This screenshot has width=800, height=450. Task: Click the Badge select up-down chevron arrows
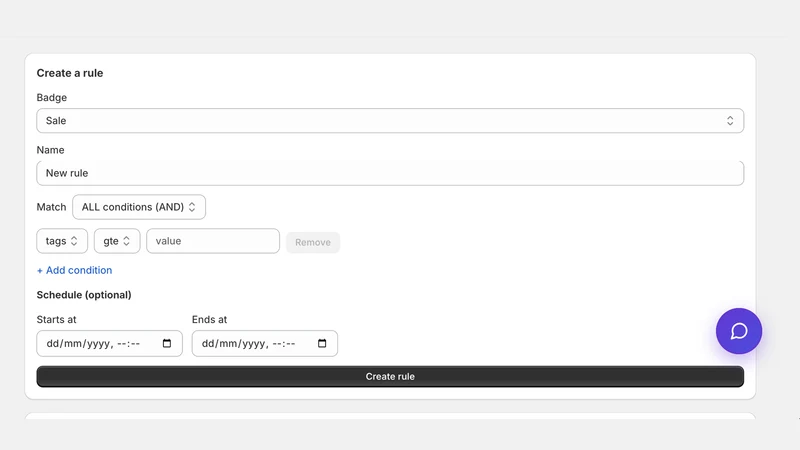pos(730,121)
